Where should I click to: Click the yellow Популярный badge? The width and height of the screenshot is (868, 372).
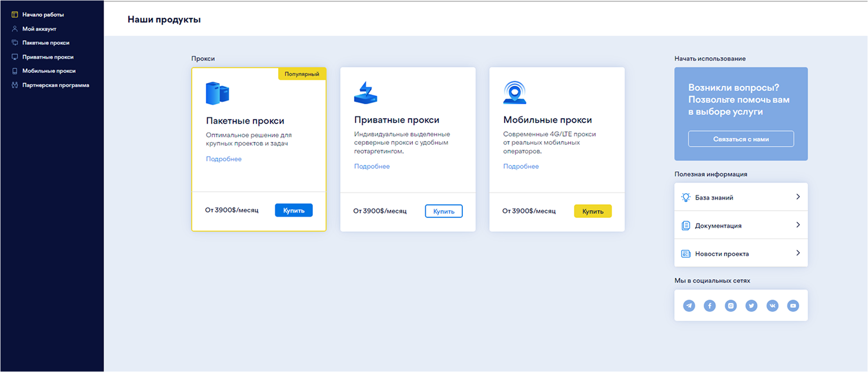(x=302, y=74)
